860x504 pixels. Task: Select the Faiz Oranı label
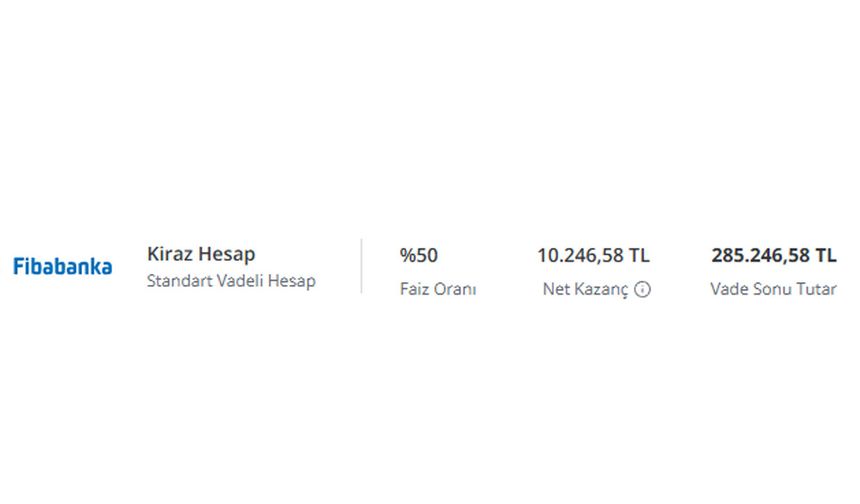click(x=438, y=289)
